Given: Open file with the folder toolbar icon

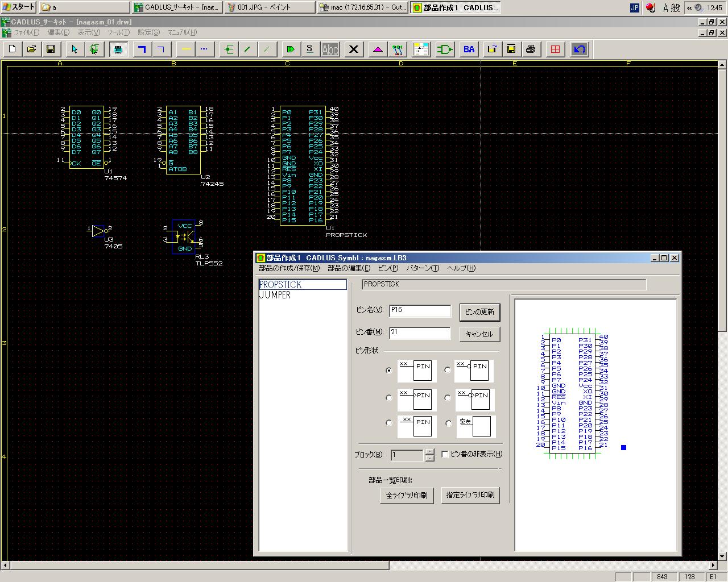Looking at the screenshot, I should click(31, 49).
